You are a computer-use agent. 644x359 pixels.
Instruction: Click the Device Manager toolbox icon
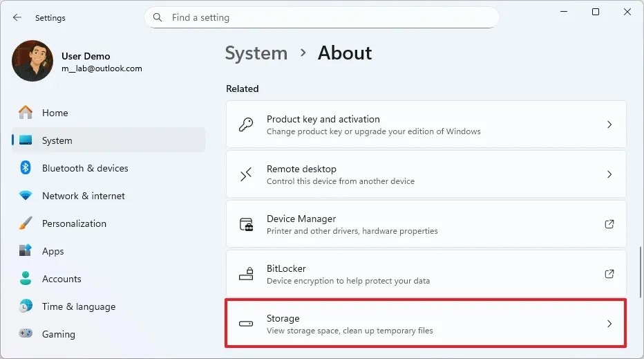[247, 225]
